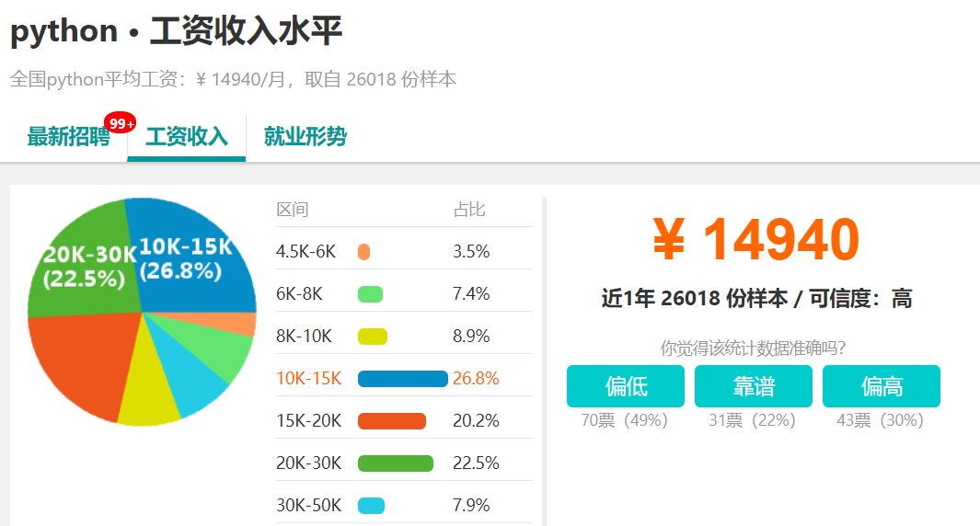
Task: Open the 最新招聘 tab
Action: (69, 136)
